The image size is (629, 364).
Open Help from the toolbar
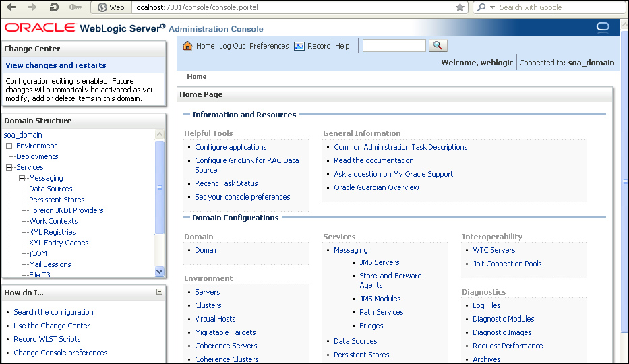(342, 46)
